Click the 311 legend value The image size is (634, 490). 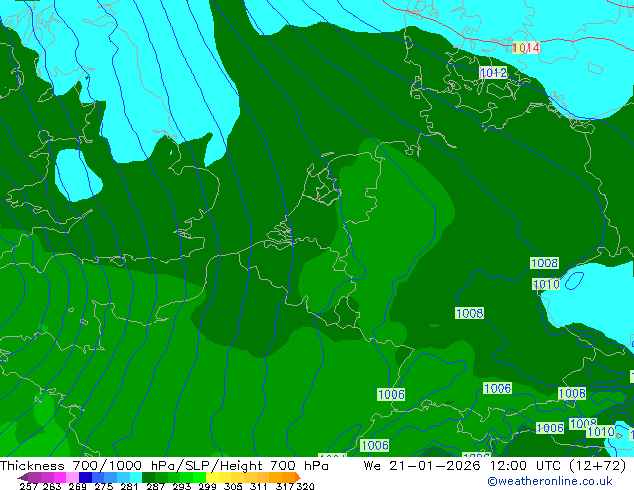(x=259, y=486)
